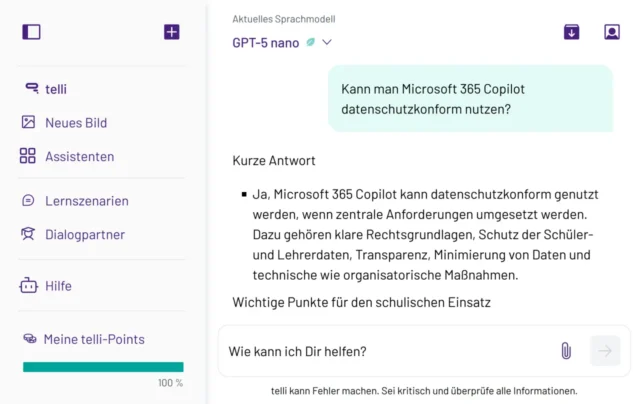
Task: Download the conversation via the download icon
Action: 571,32
